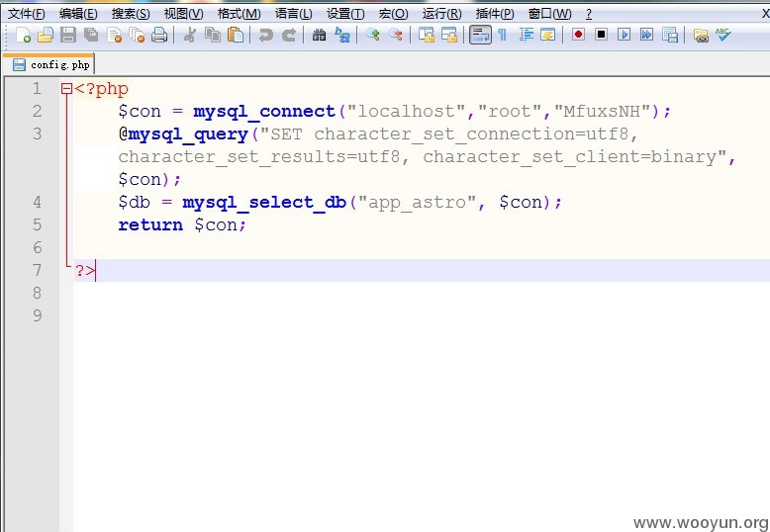Collapse the <?php fold block
This screenshot has width=770, height=532.
click(66, 89)
